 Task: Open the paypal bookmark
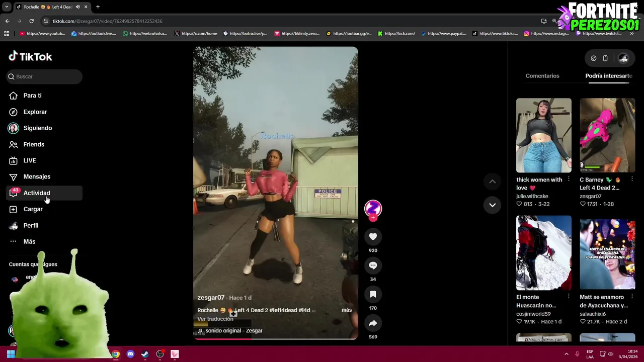click(443, 34)
